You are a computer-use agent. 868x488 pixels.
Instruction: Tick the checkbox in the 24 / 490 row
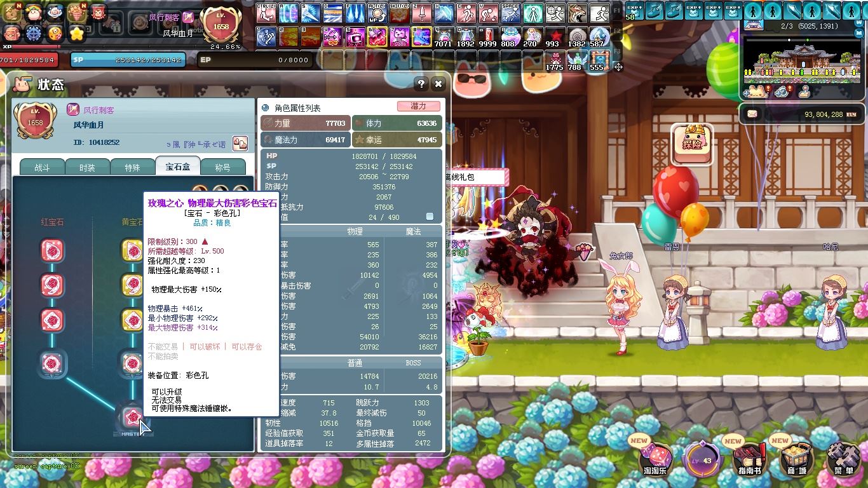[x=430, y=217]
